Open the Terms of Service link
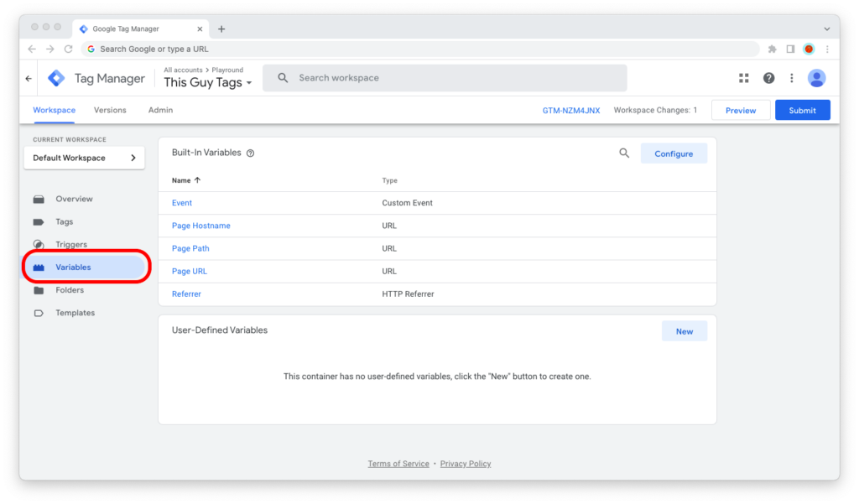Viewport: 859px width, 504px height. click(x=398, y=464)
